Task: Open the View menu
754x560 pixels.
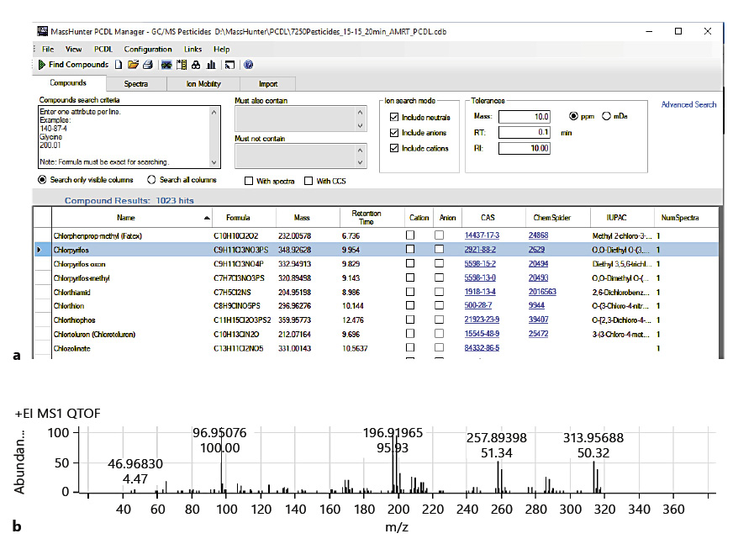Action: [74, 49]
